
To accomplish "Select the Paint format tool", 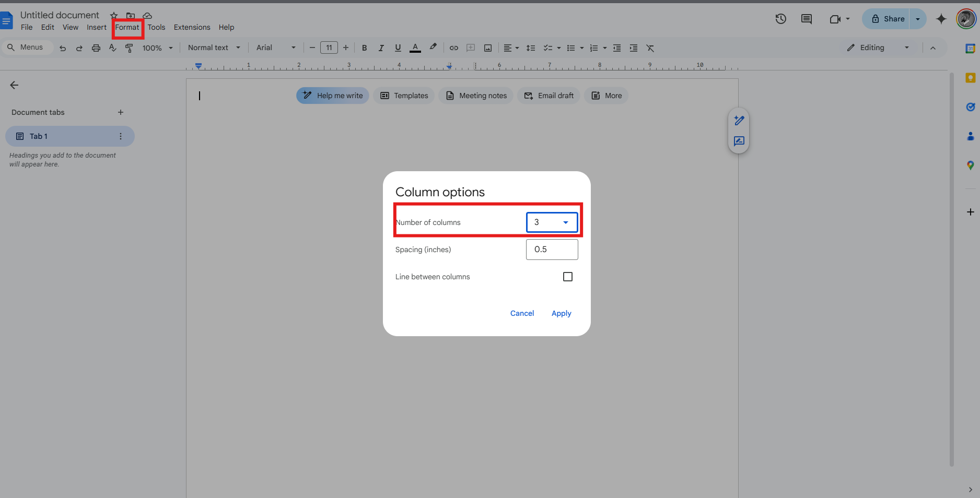I will [129, 48].
